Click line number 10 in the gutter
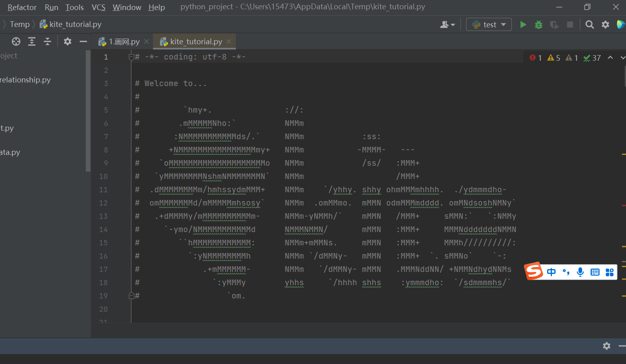The width and height of the screenshot is (626, 364). pos(103,176)
